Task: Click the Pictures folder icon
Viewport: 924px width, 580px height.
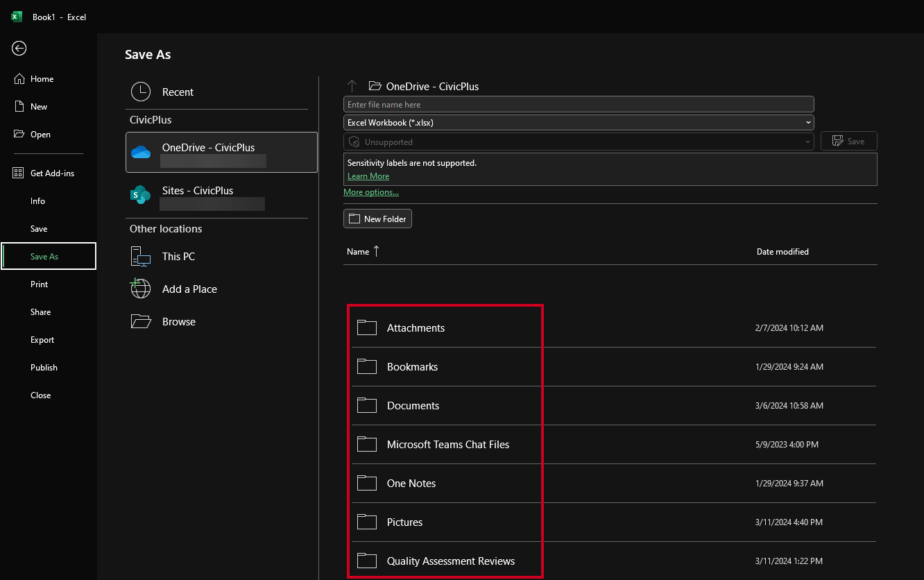Action: click(367, 522)
